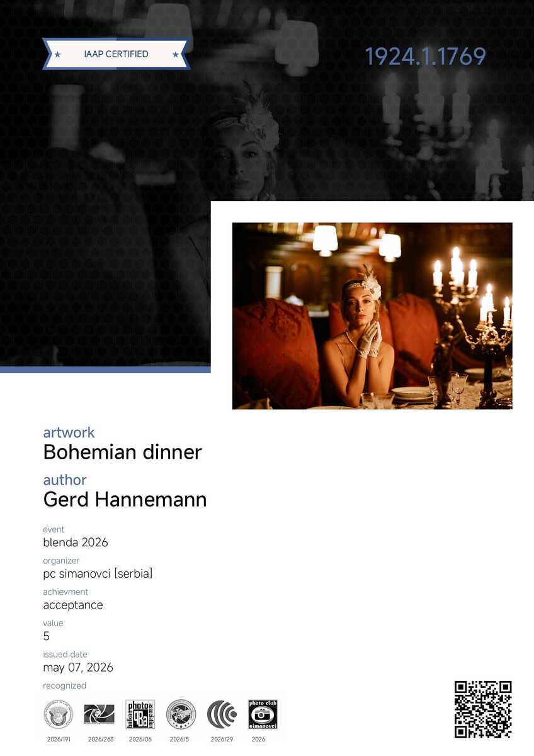The width and height of the screenshot is (534, 756).
Task: Click the circular starred emblem labeled 2026/5
Action: pyautogui.click(x=181, y=714)
